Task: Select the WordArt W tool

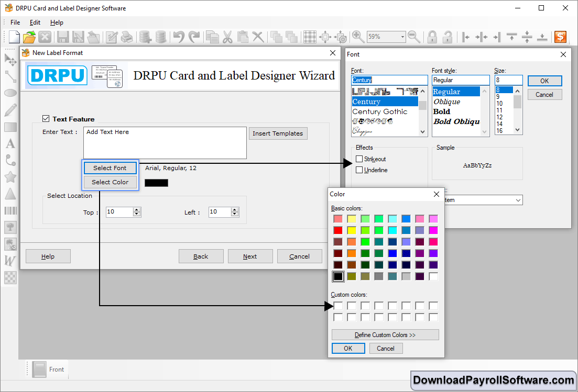Action: tap(9, 261)
